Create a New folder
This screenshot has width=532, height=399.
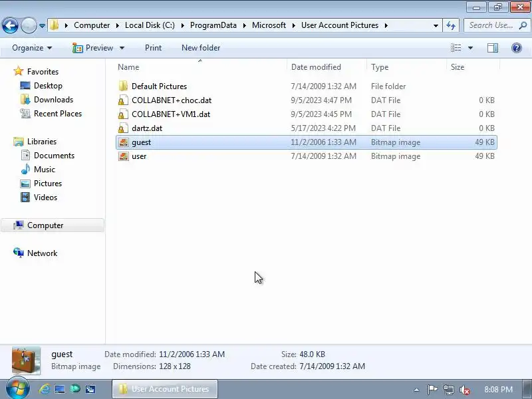201,48
